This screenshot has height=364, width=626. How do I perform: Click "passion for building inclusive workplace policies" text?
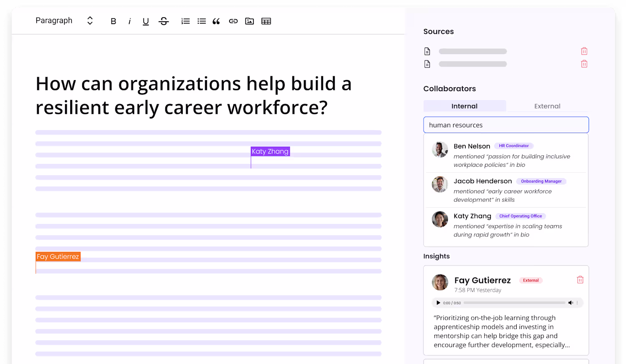(512, 161)
